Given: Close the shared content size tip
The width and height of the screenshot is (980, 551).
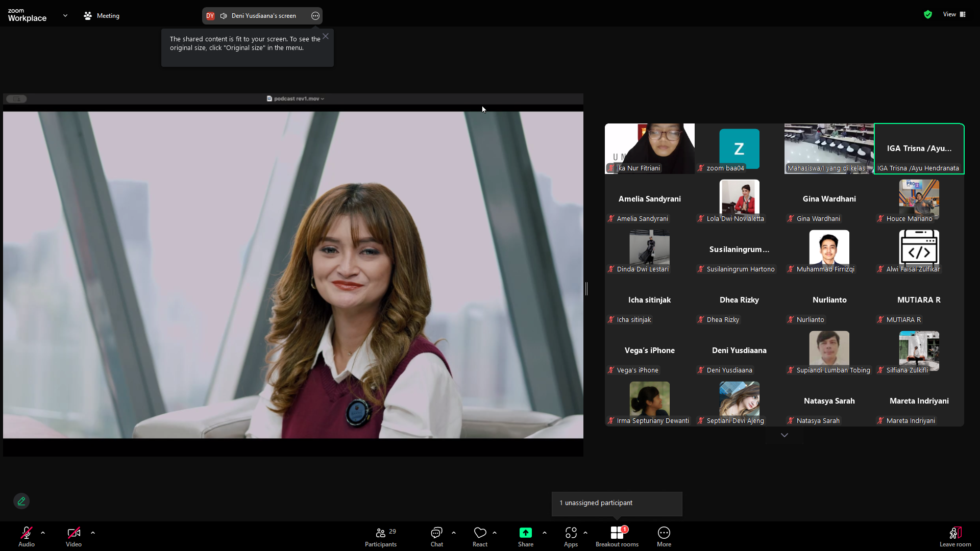Looking at the screenshot, I should point(326,36).
